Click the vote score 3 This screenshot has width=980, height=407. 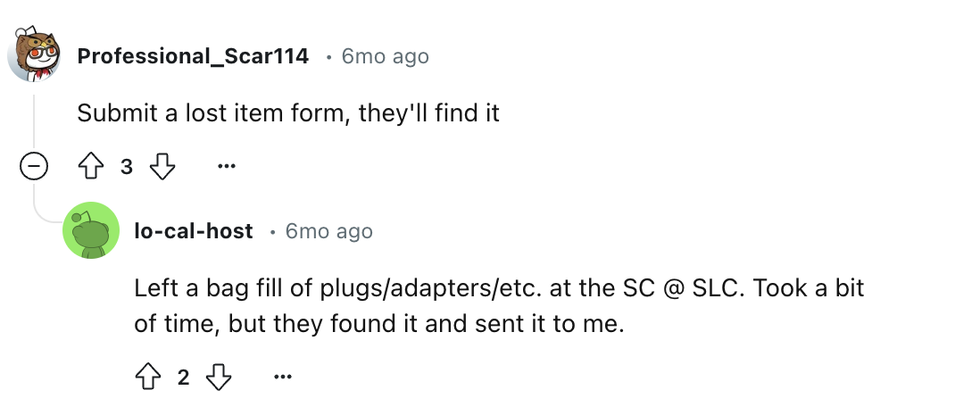click(x=127, y=167)
